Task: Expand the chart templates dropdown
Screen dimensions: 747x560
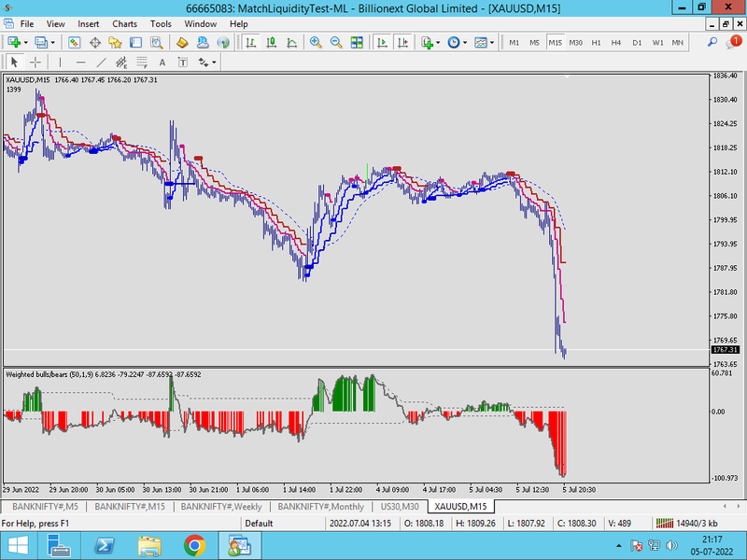Action: click(x=492, y=42)
